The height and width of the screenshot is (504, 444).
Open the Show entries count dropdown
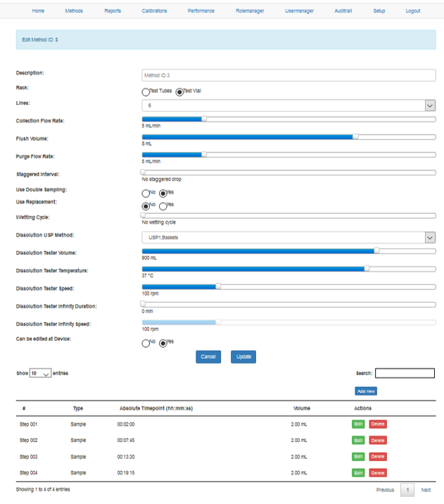click(x=41, y=374)
